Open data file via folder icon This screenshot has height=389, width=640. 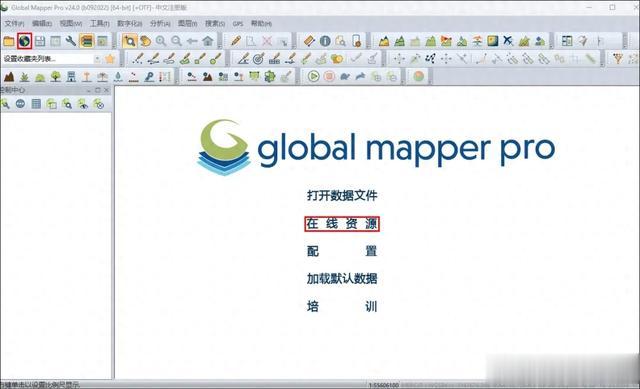point(9,41)
